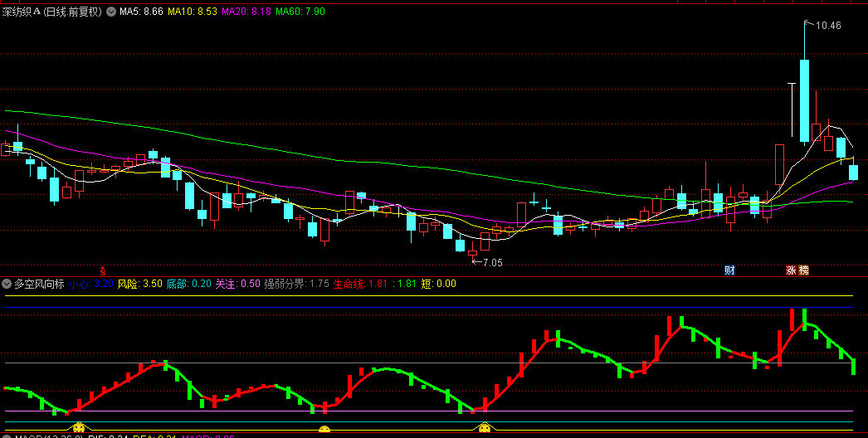Click the green : 1.81 value
Screen dimensions: 868x438
404,284
